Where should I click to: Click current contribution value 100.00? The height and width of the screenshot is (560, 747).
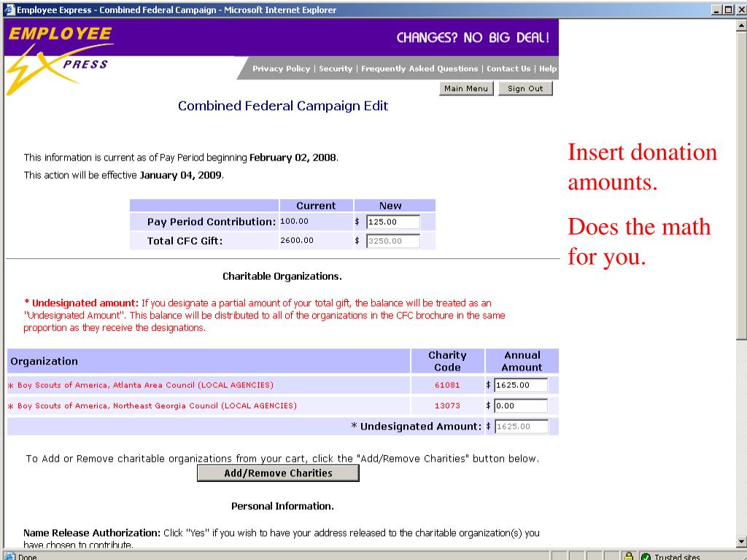click(294, 222)
